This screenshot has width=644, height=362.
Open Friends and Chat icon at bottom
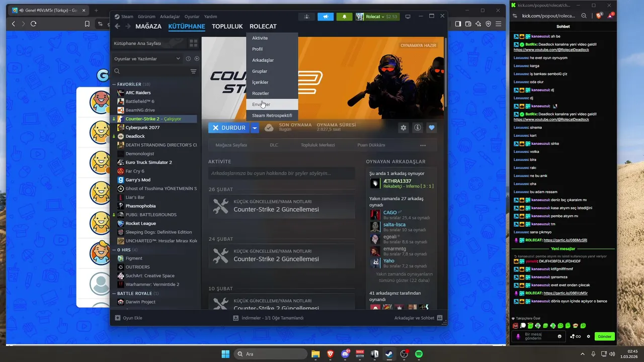440,318
